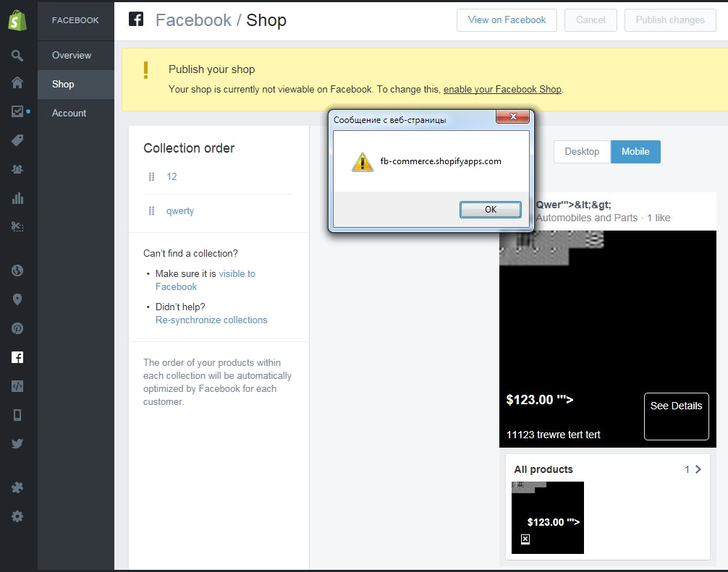728x572 pixels.
Task: Close the alert dialog with X
Action: pos(512,116)
